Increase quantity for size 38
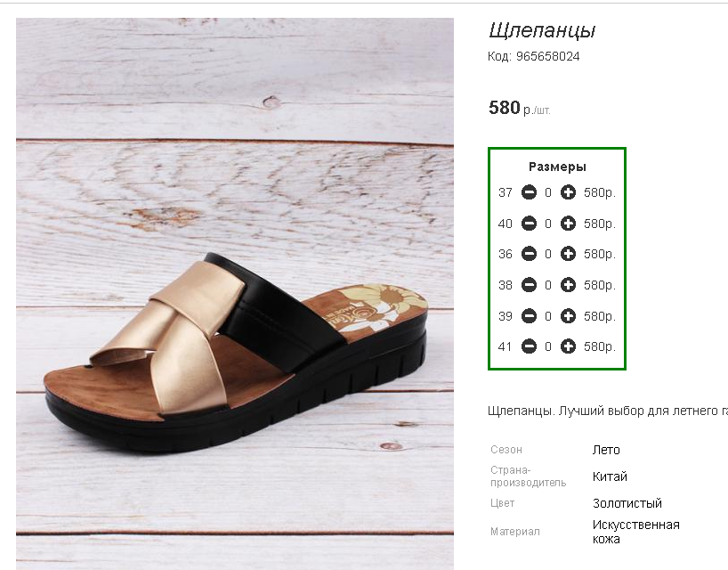 (568, 285)
